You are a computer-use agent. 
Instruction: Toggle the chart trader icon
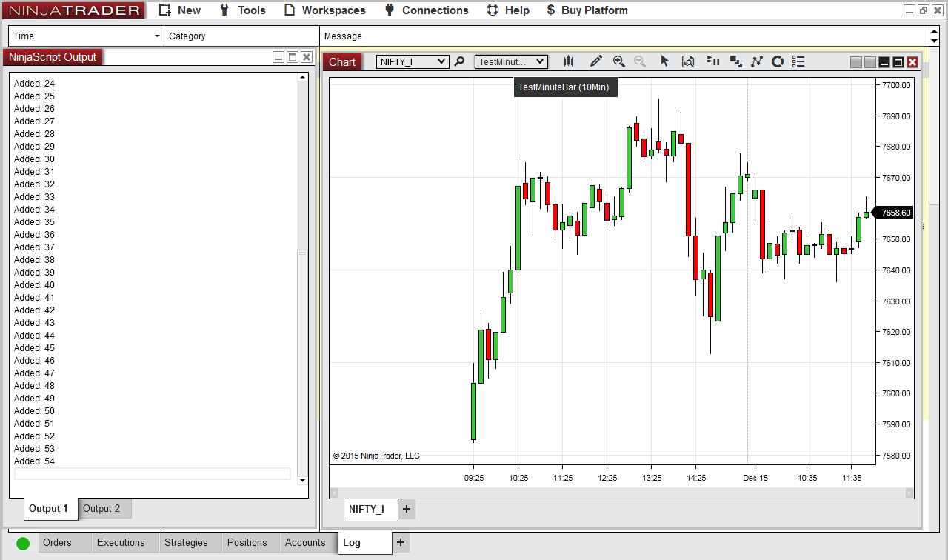coord(714,61)
